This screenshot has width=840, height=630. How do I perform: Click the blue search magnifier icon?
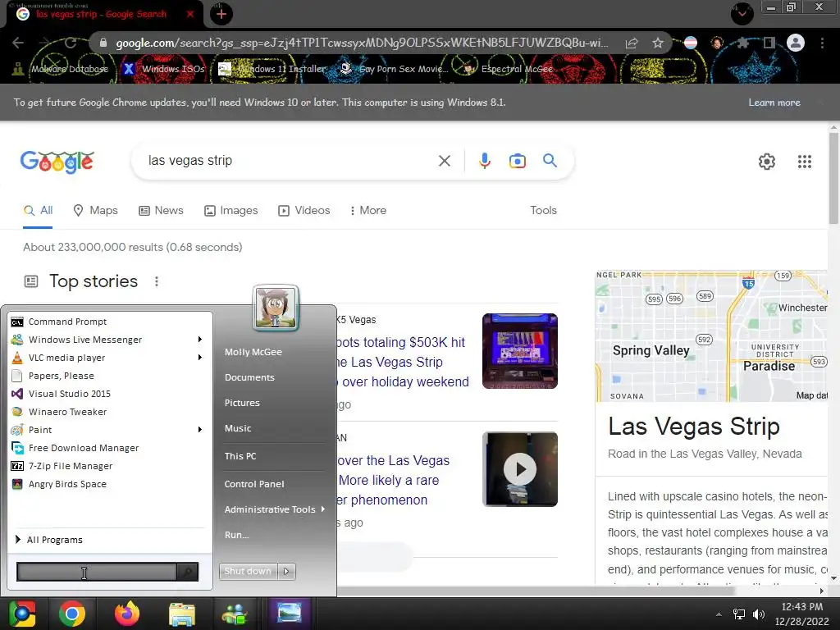coord(550,160)
